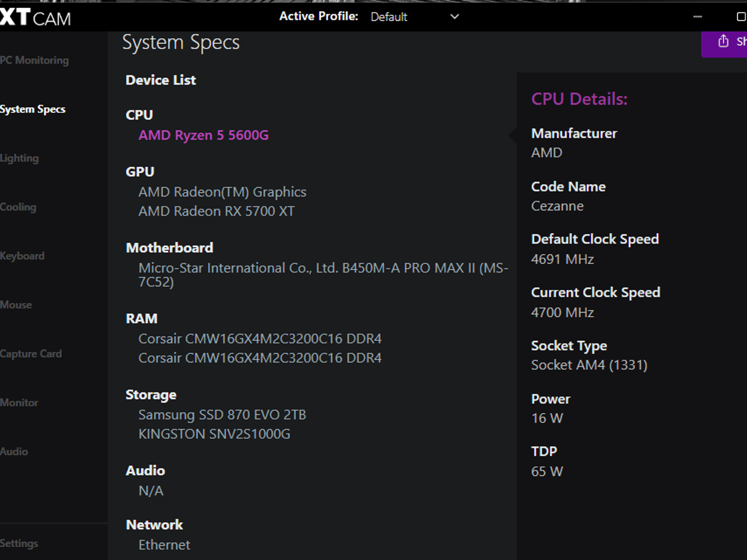Click the Manufacturer label
747x560 pixels.
(574, 133)
